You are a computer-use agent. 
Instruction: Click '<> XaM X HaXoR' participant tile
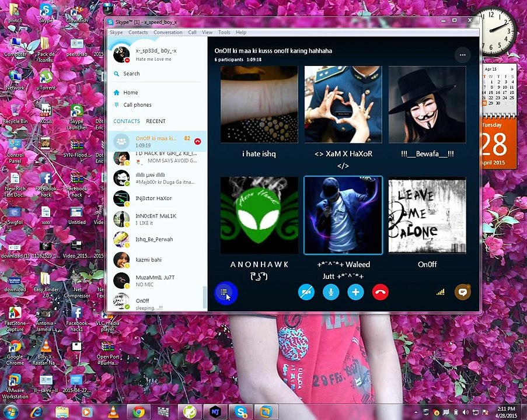(343, 104)
